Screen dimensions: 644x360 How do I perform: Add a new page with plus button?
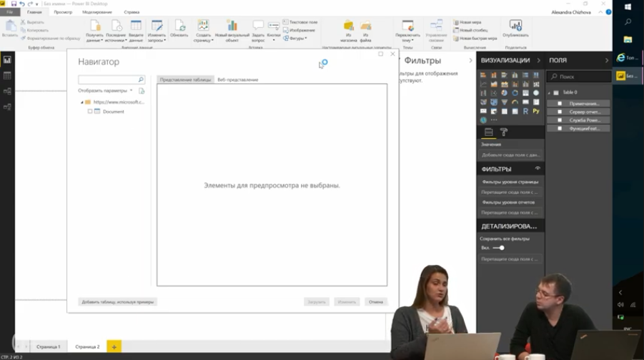tap(114, 347)
